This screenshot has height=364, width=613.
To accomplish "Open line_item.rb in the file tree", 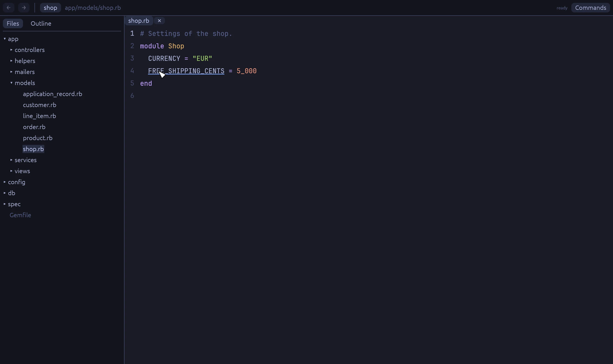I will 40,116.
